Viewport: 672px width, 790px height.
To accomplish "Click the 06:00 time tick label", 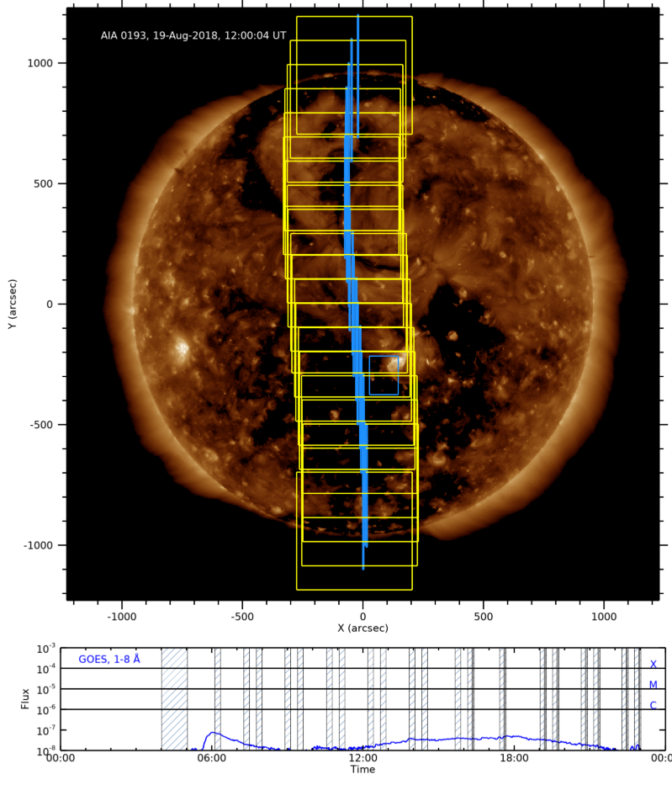I will point(211,758).
